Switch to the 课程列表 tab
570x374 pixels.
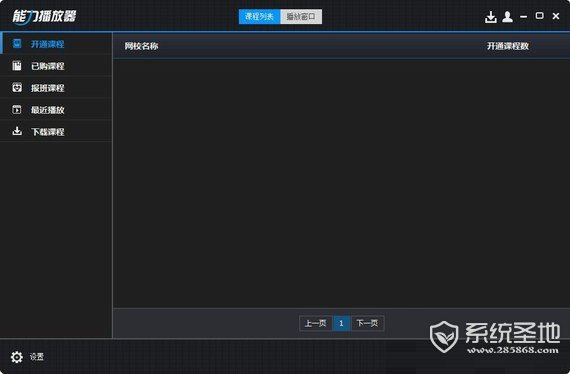259,17
